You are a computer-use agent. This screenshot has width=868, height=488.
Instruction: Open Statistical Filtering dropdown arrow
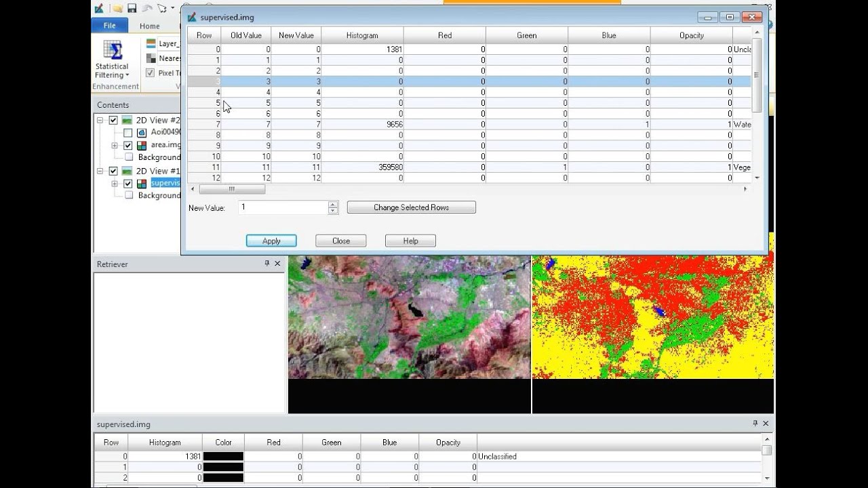(x=127, y=76)
